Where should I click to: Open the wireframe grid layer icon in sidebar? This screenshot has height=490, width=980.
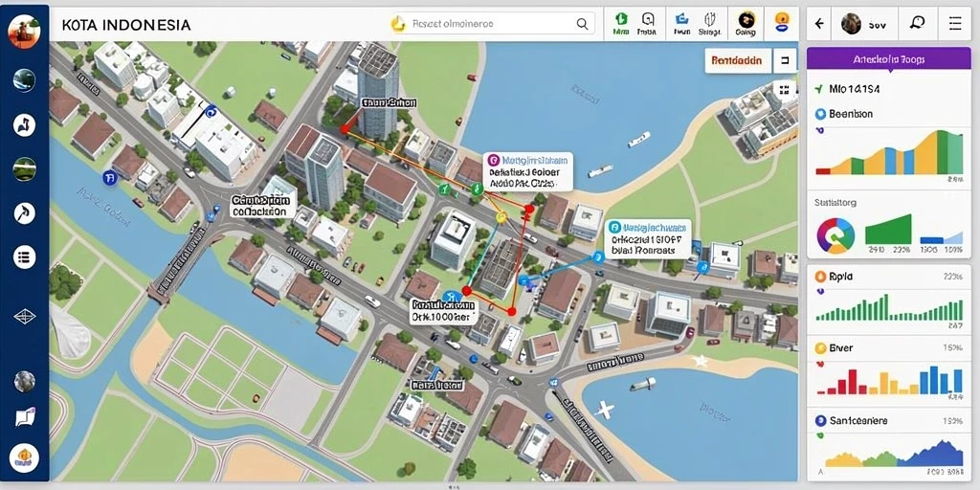(x=24, y=316)
